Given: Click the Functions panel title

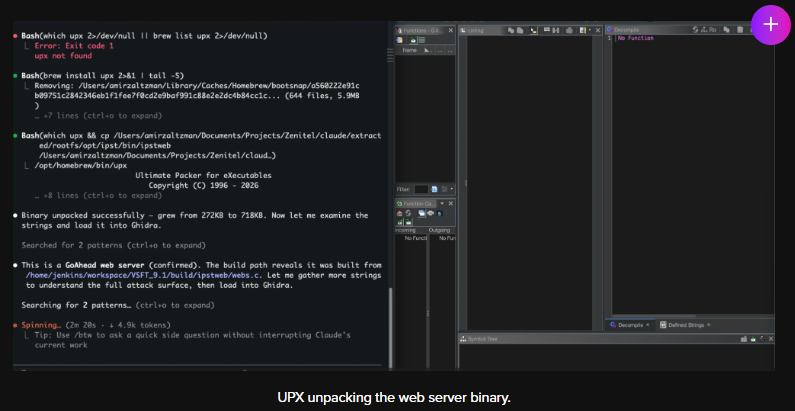Looking at the screenshot, I should (422, 30).
